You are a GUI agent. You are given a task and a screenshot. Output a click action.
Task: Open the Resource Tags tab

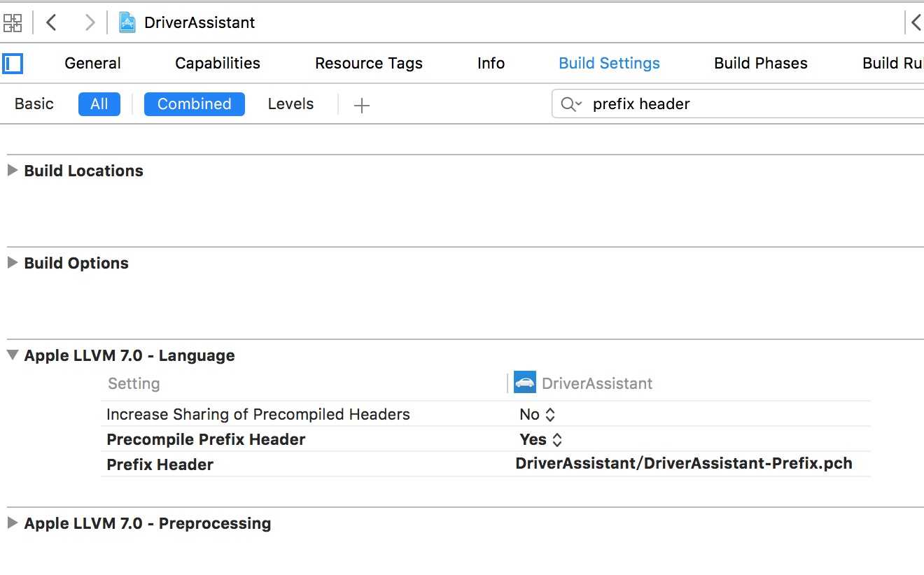coord(369,63)
